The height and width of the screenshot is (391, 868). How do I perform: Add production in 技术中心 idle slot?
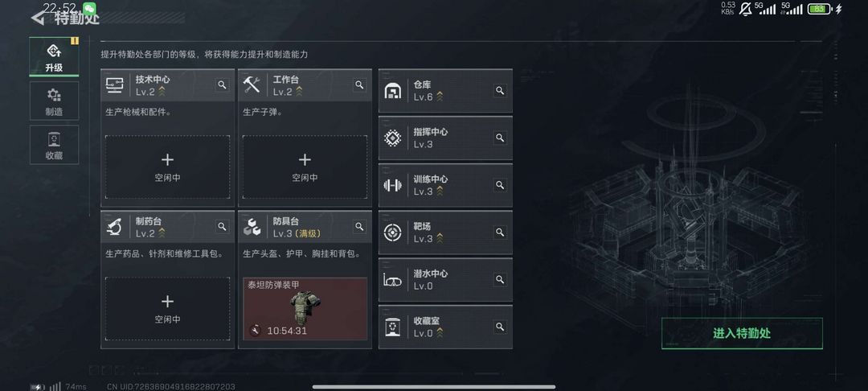pos(167,167)
